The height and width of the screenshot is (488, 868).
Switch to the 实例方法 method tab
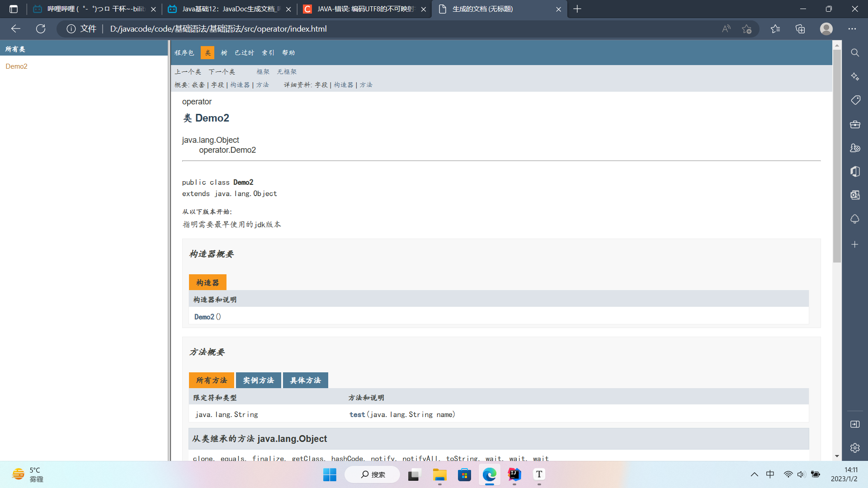click(x=258, y=380)
